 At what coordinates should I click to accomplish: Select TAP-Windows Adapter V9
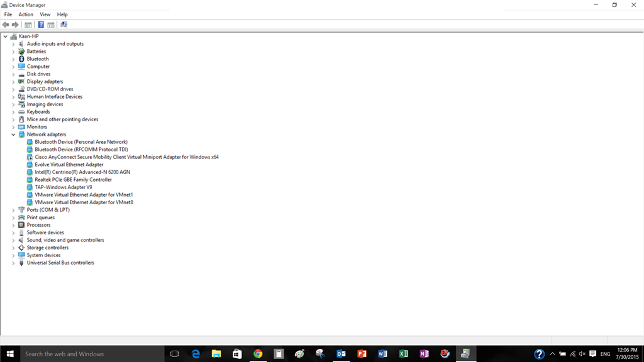[64, 187]
